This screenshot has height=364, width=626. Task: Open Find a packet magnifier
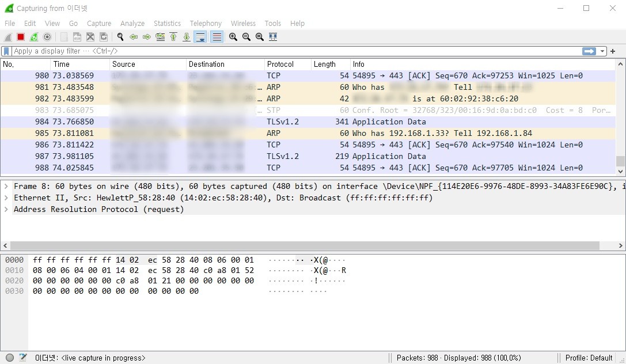tap(120, 37)
